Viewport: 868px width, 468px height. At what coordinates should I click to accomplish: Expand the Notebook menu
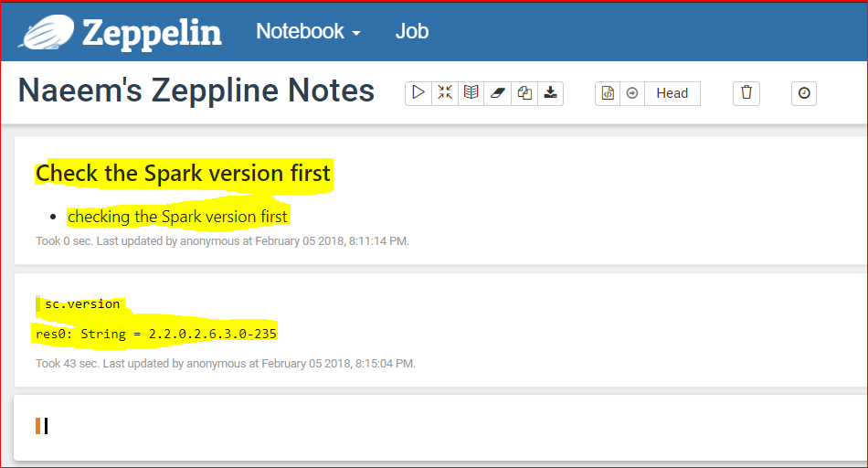click(x=308, y=31)
